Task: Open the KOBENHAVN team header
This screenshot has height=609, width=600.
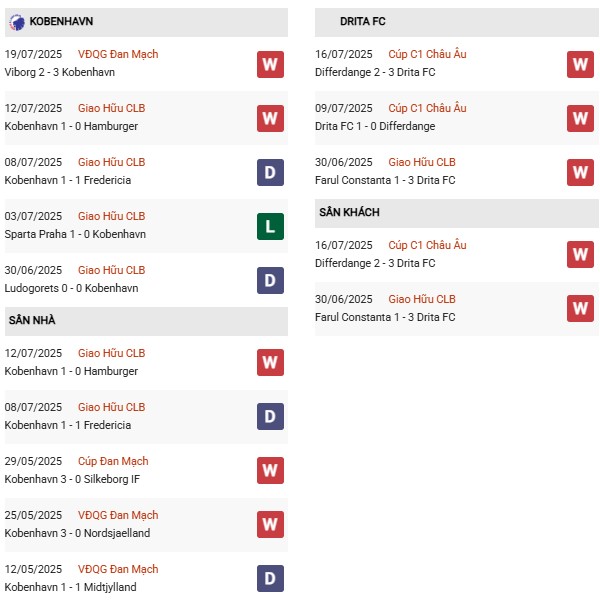Action: [x=61, y=21]
